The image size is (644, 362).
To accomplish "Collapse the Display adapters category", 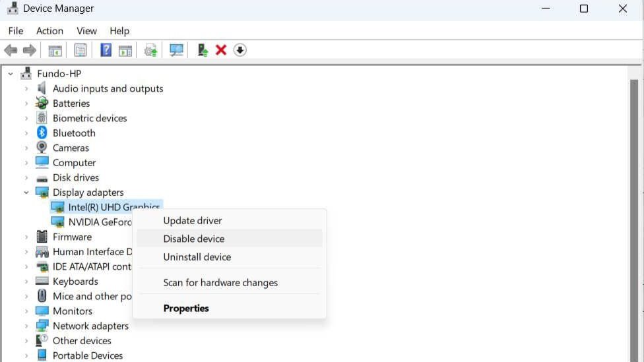I will pos(26,193).
